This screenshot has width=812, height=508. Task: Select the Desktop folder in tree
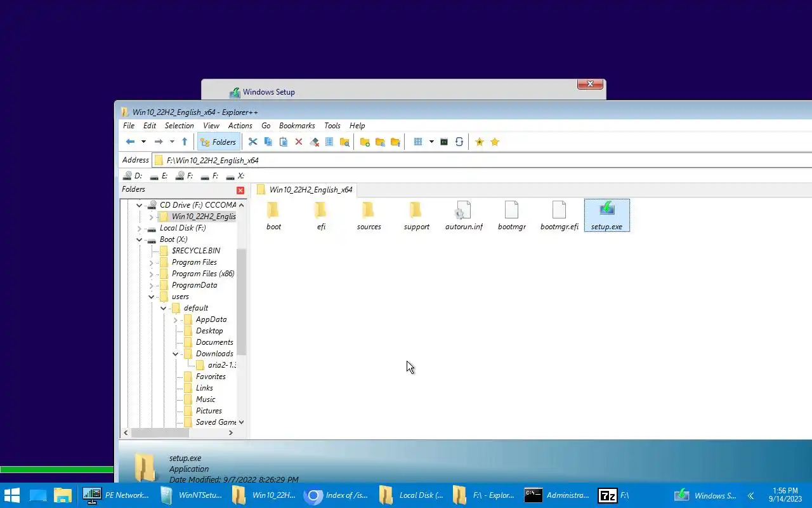click(209, 331)
